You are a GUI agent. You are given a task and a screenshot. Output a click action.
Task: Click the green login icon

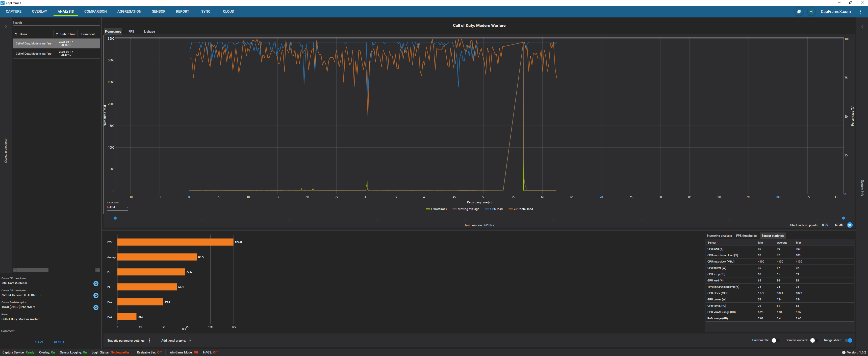811,11
